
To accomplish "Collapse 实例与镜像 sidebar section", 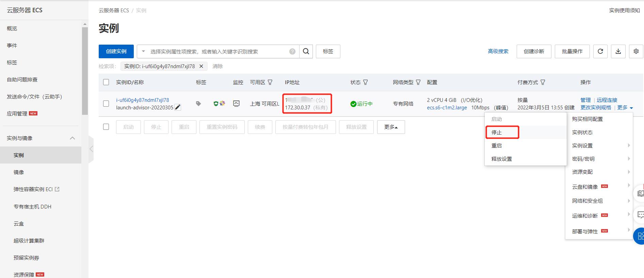I will (x=73, y=138).
